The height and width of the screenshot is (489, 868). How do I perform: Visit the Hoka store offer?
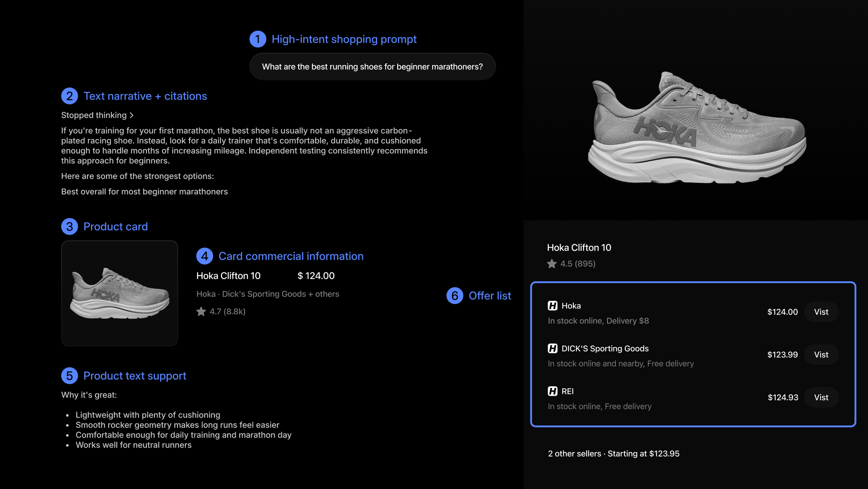821,312
